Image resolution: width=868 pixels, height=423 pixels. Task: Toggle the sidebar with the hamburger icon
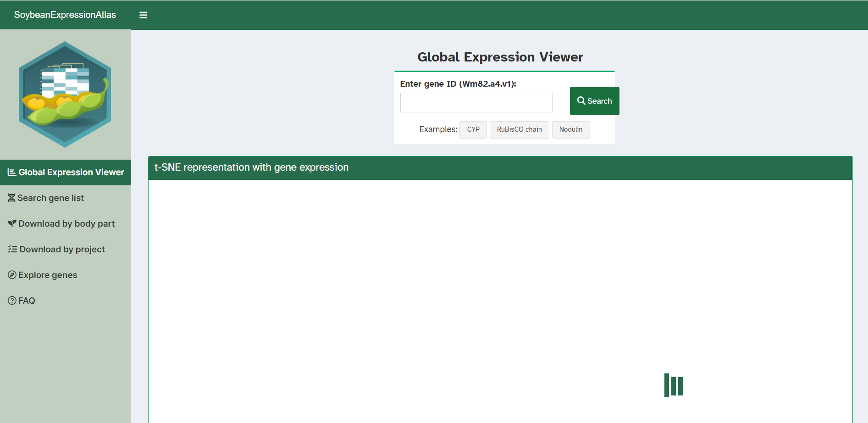coord(143,15)
